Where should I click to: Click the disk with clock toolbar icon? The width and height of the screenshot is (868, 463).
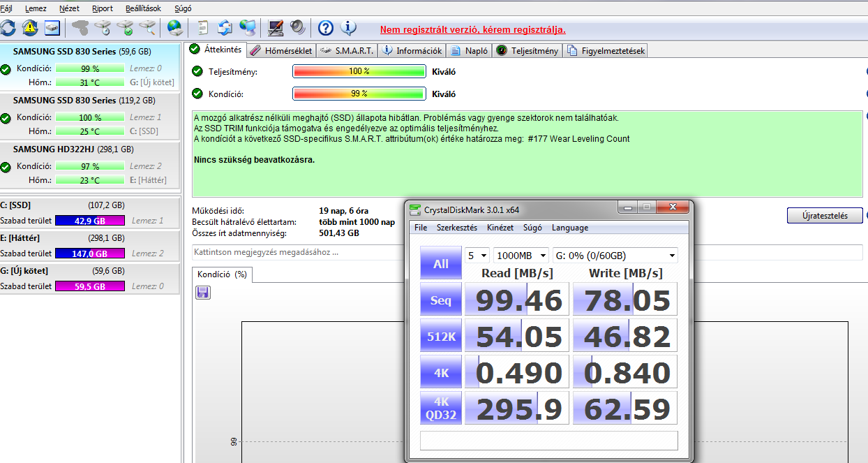[x=103, y=28]
